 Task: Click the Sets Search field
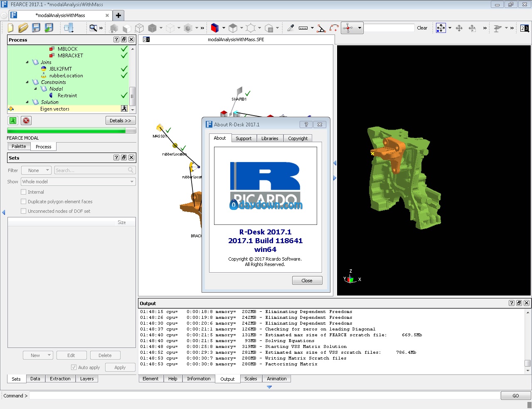point(95,170)
